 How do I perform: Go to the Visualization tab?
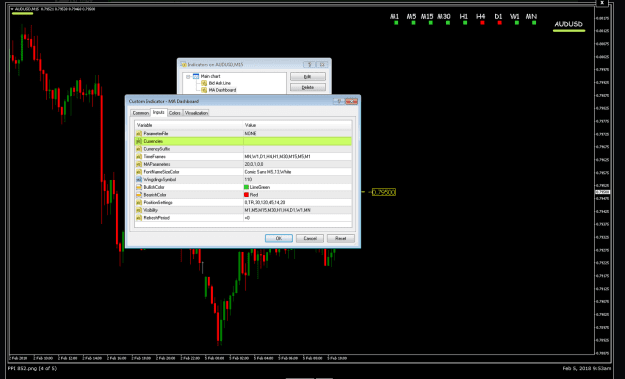[196, 113]
